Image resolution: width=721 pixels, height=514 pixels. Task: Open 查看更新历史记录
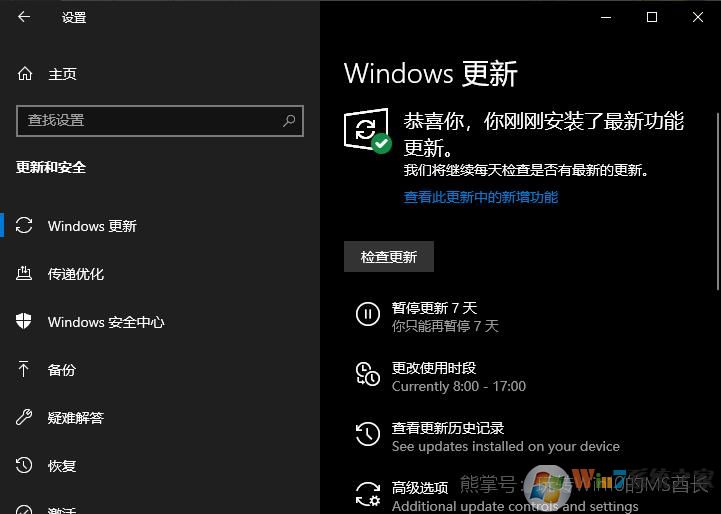[x=448, y=428]
